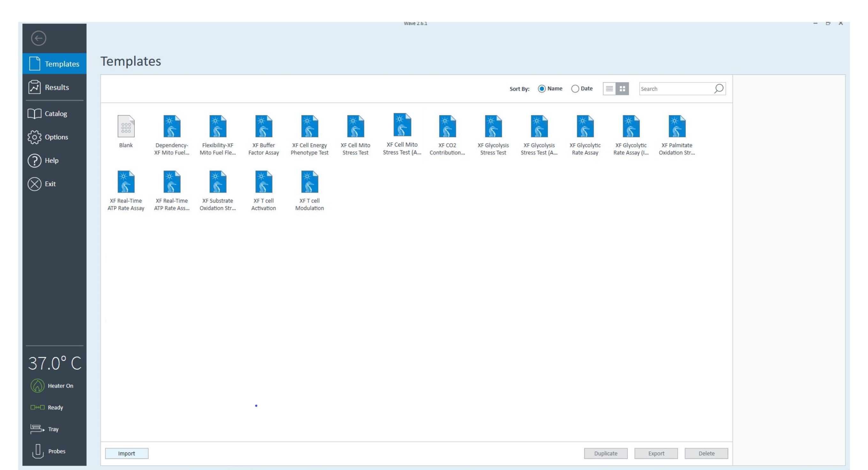
Task: Click in the template Search field
Action: click(675, 89)
